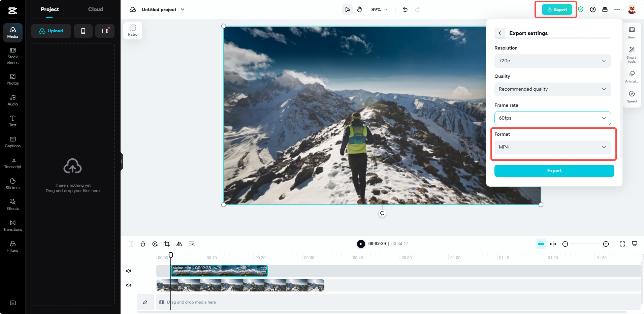Mute the video clip track
644x314 pixels.
point(129,271)
